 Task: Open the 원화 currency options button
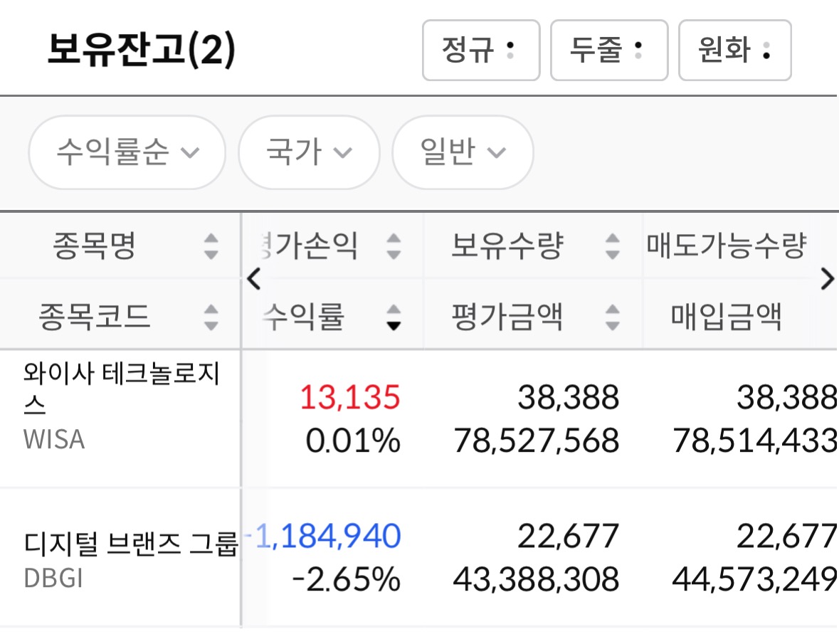tap(734, 51)
